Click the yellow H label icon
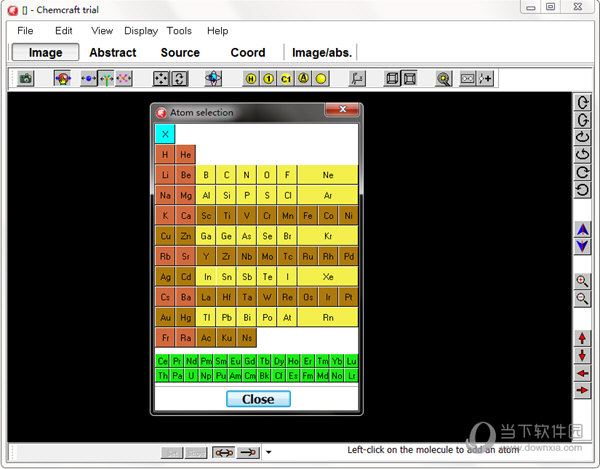 pos(251,79)
